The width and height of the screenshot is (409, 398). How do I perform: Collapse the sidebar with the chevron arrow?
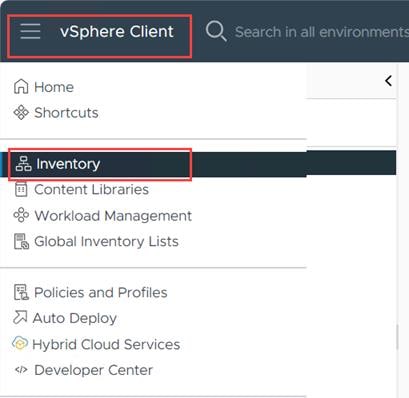[x=388, y=81]
